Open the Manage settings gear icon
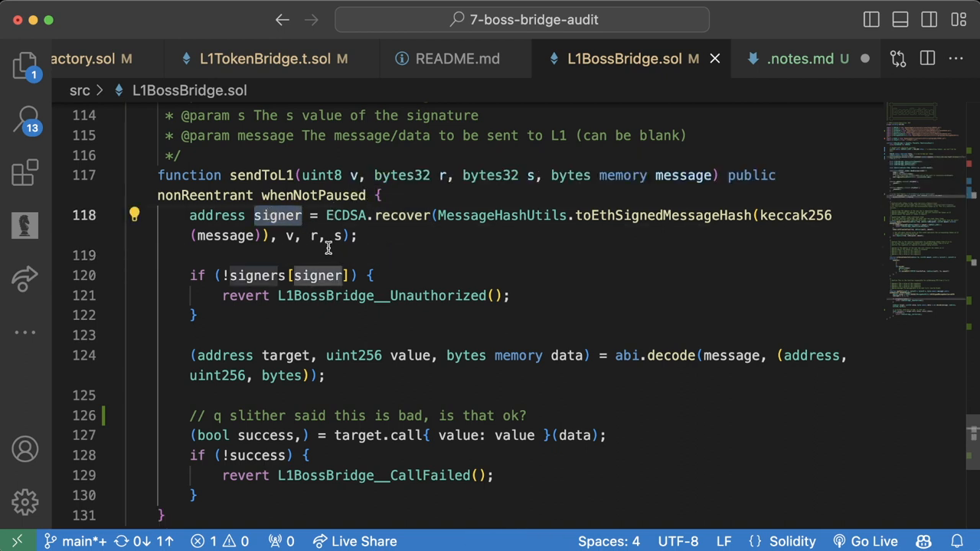 24,502
